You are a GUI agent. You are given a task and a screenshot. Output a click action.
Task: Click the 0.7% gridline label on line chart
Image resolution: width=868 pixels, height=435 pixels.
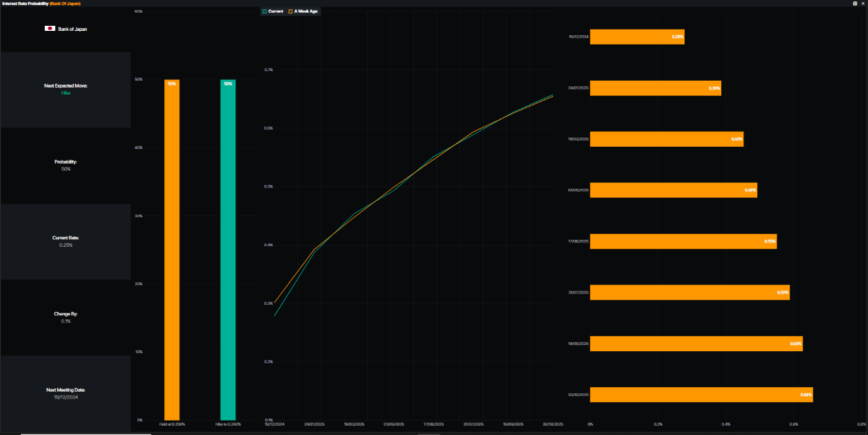[269, 70]
